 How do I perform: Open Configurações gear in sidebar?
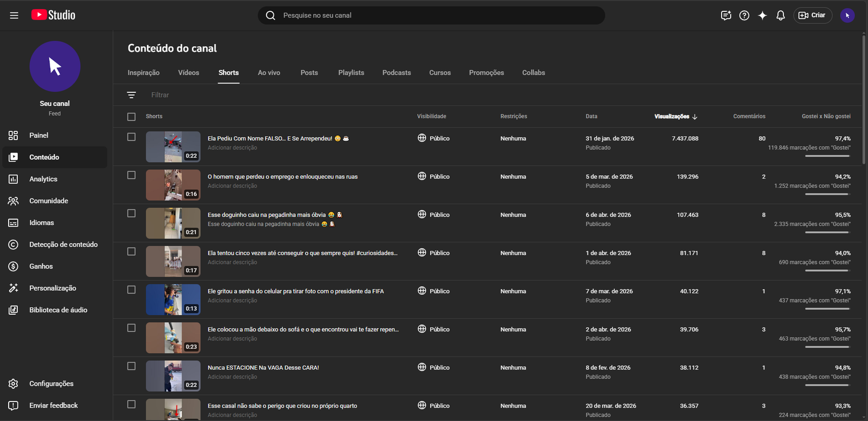51,384
